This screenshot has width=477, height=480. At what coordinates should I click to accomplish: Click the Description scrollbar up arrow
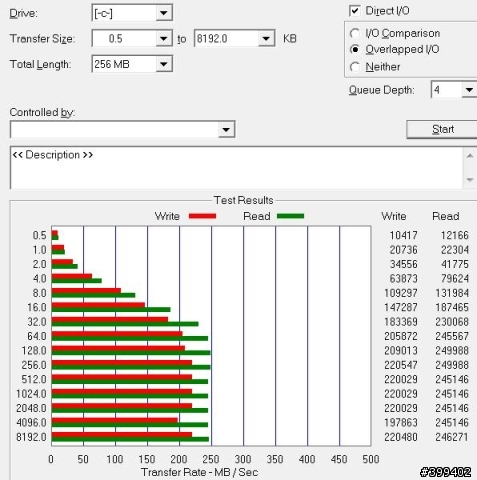tap(470, 156)
